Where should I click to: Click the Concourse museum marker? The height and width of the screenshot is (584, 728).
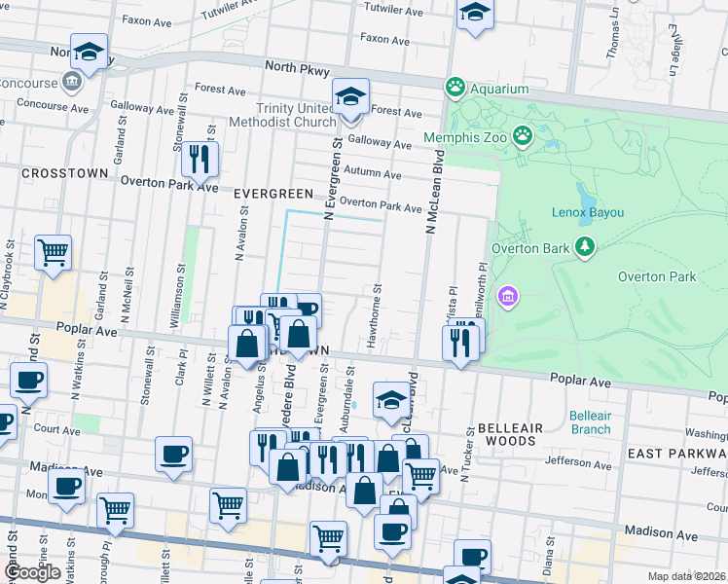pos(72,82)
